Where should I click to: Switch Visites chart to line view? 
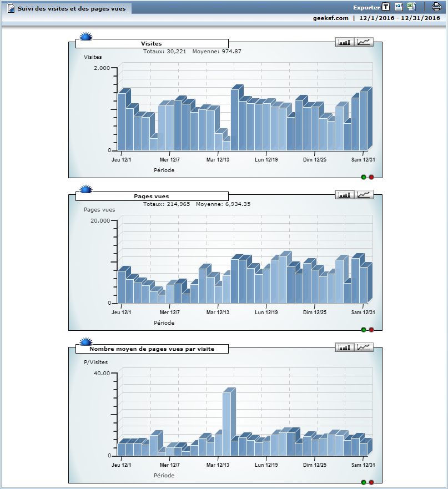tap(364, 42)
